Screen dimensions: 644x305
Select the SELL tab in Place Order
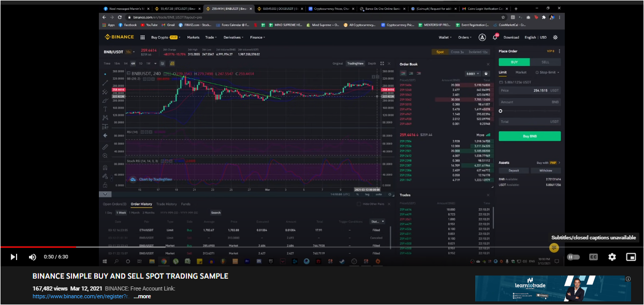point(546,62)
